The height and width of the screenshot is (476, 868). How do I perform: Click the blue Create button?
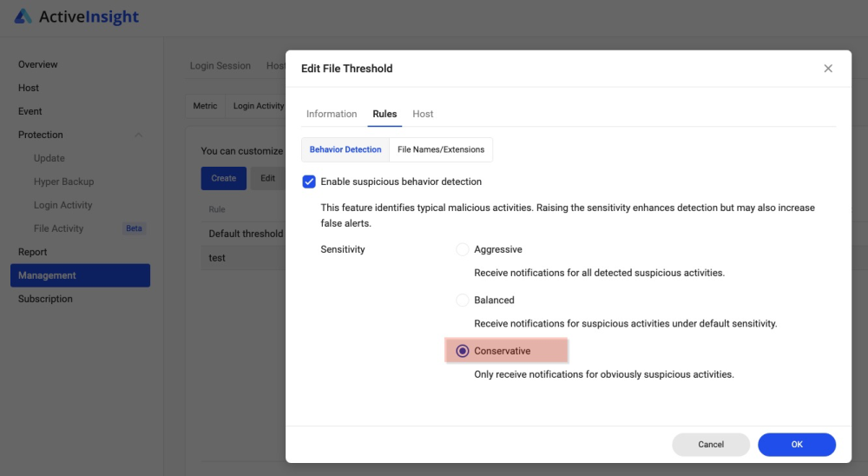(x=223, y=178)
